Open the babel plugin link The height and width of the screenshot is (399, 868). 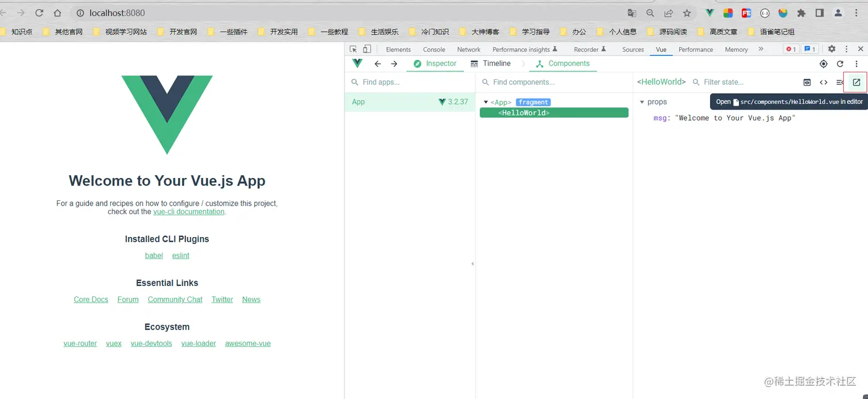tap(154, 255)
